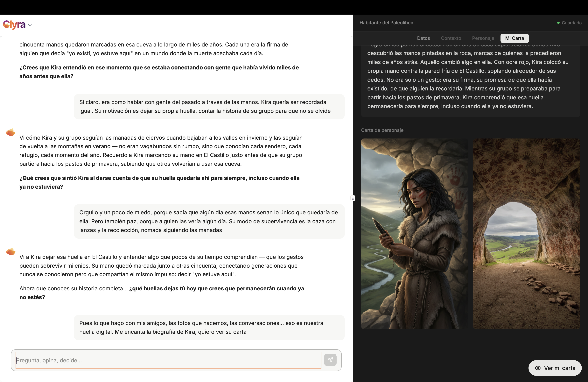The width and height of the screenshot is (588, 382).
Task: Expand the Clyra dropdown chevron
Action: pos(30,25)
